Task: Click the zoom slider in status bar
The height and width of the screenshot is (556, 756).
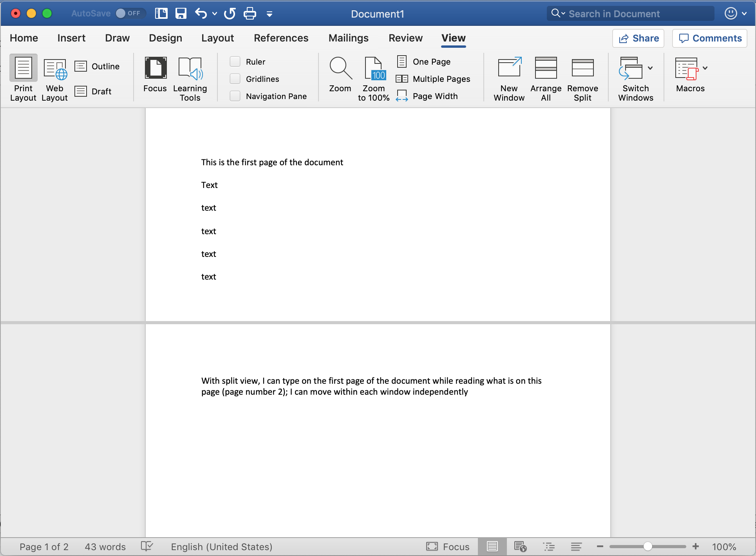Action: pyautogui.click(x=648, y=547)
